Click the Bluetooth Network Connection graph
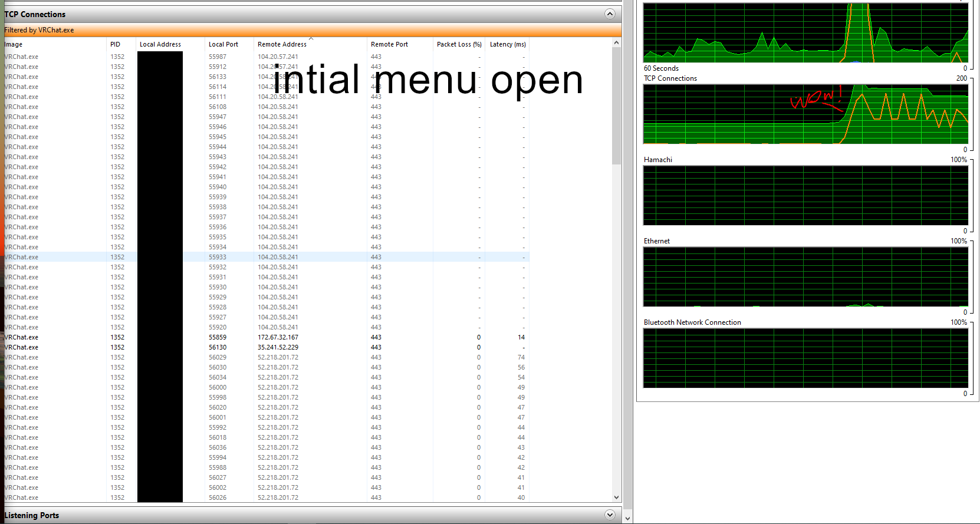 (x=805, y=358)
